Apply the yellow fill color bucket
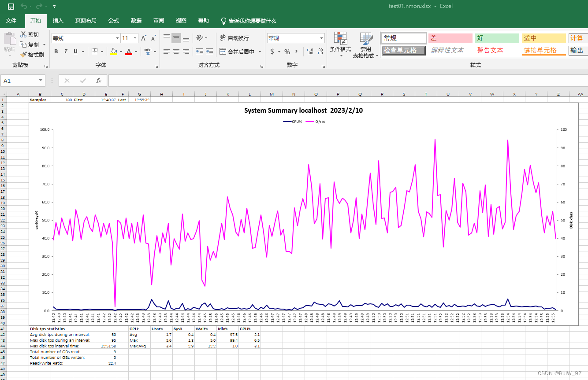The image size is (588, 380). click(114, 52)
